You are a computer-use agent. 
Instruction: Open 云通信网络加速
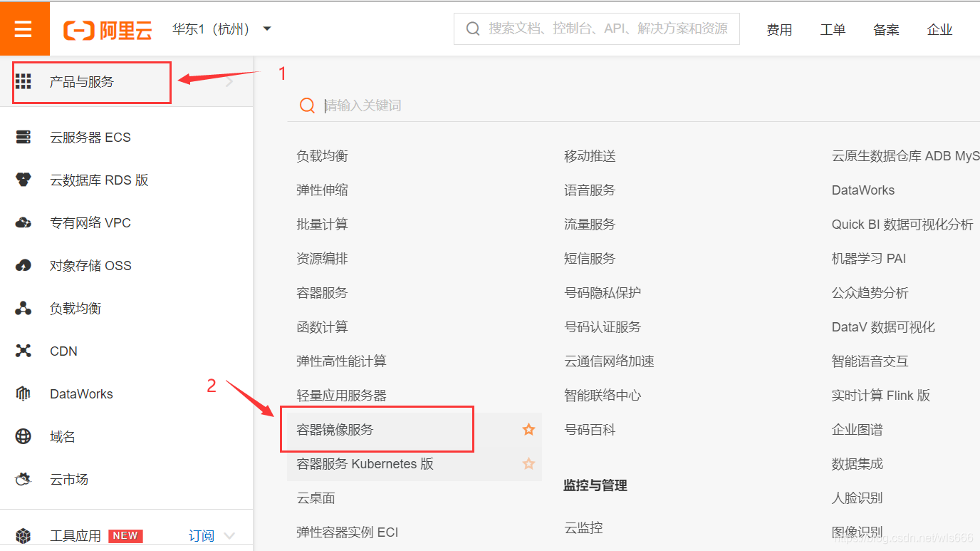pyautogui.click(x=609, y=361)
